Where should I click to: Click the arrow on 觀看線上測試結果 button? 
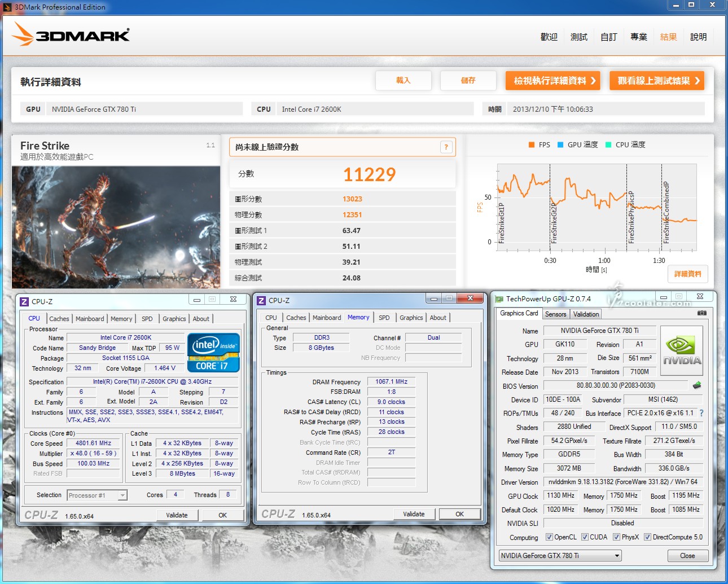coord(697,81)
